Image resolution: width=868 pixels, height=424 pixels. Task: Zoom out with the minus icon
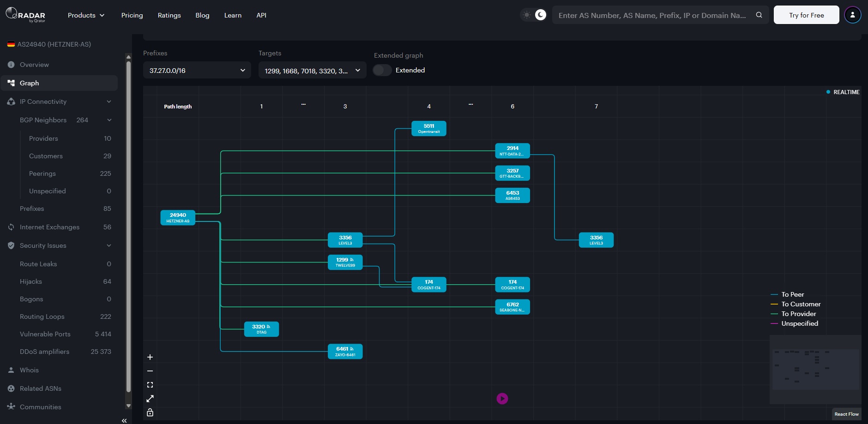150,371
